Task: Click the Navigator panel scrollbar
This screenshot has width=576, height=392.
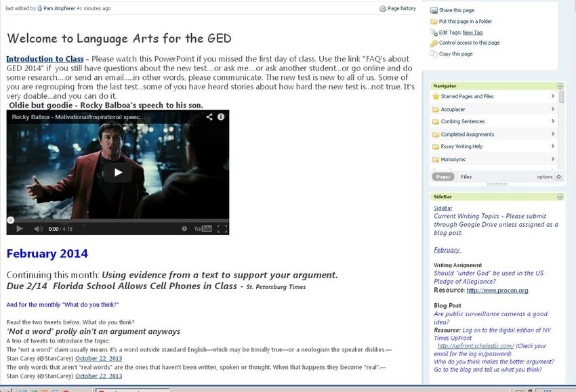Action: click(561, 97)
